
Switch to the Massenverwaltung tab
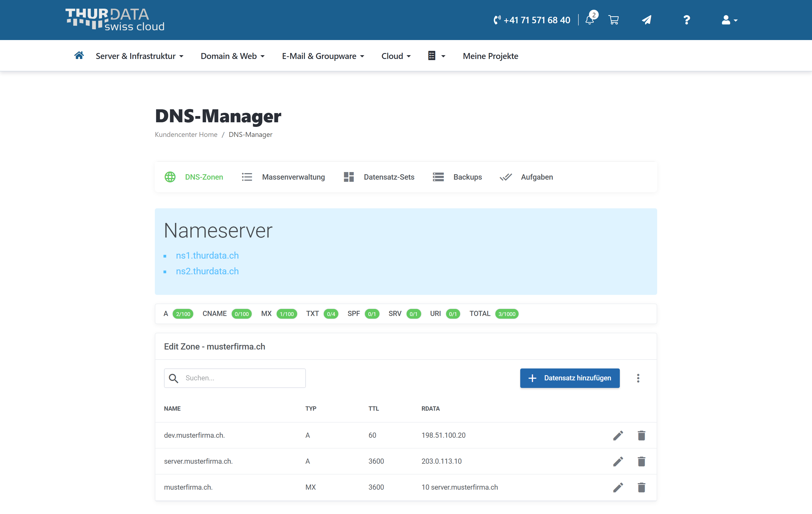(x=283, y=177)
